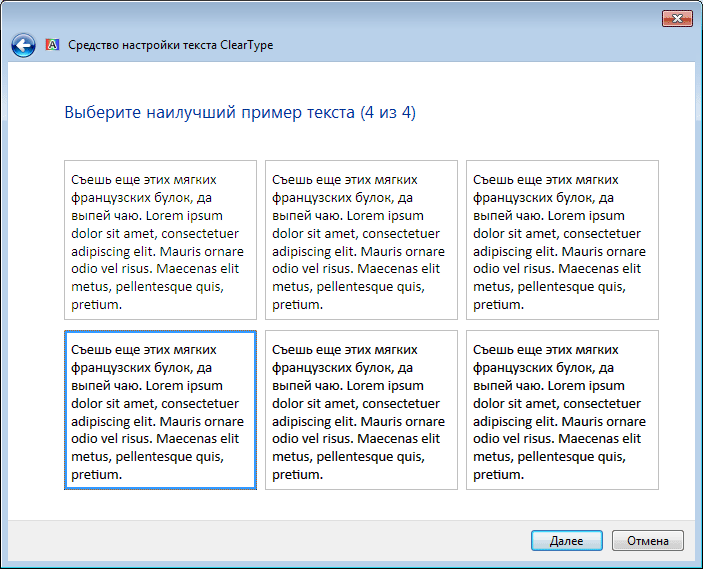The width and height of the screenshot is (703, 569).
Task: Click the empty title bar area
Action: pos(350,18)
